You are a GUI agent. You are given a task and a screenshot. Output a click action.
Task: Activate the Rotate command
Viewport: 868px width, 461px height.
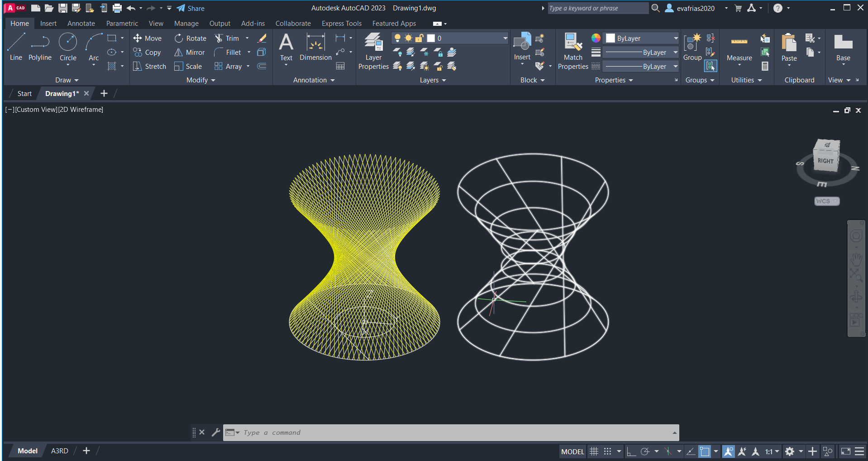click(x=191, y=38)
